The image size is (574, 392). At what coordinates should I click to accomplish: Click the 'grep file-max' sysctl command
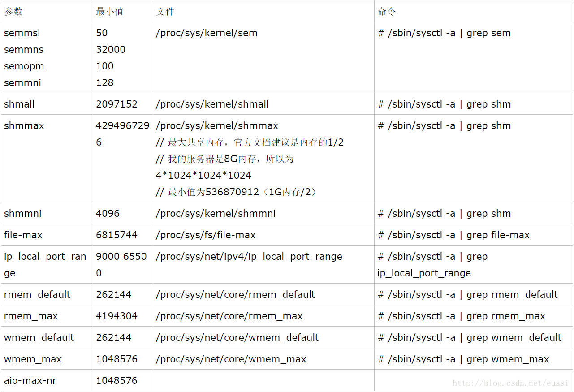coord(453,235)
